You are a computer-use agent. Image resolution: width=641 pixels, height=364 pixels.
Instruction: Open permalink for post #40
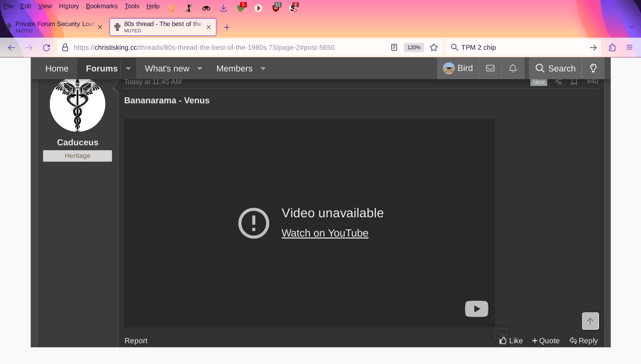[592, 82]
